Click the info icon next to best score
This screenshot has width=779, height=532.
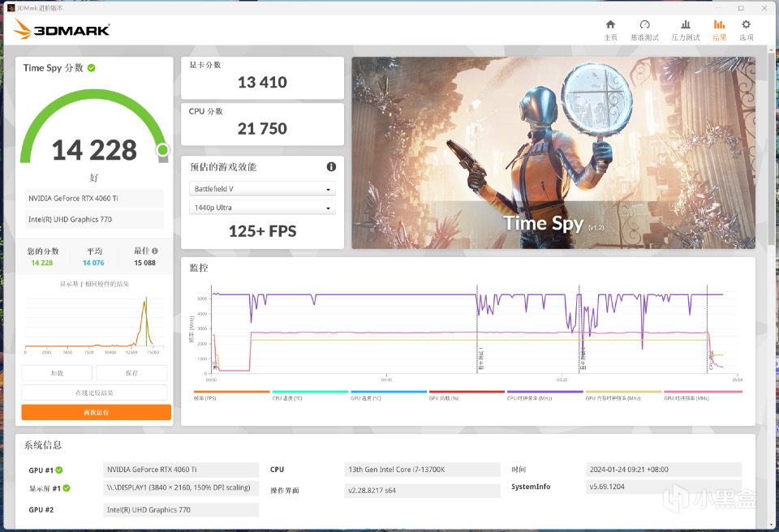point(155,251)
